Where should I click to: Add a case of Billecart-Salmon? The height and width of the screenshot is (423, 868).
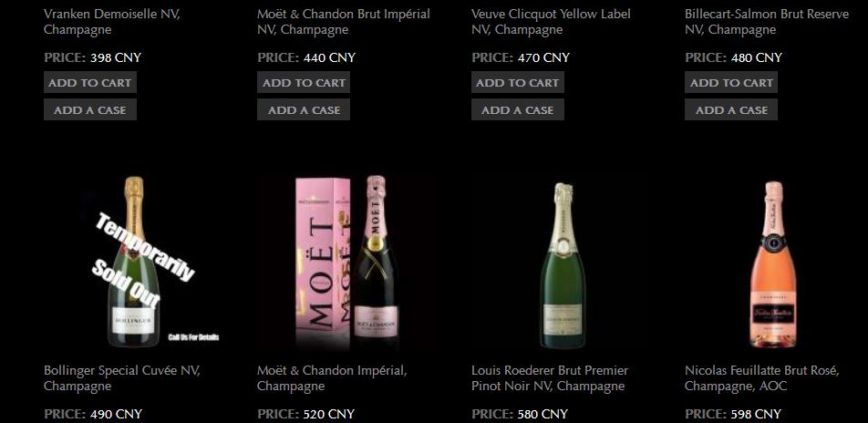click(730, 109)
